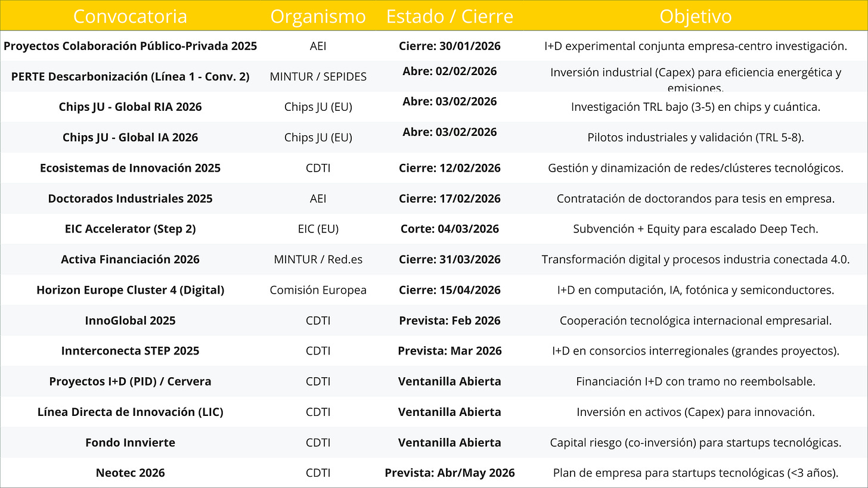Select 'Proyectos I+D (PID) / Cervera' cell
Viewport: 868px width, 488px height.
pyautogui.click(x=130, y=382)
